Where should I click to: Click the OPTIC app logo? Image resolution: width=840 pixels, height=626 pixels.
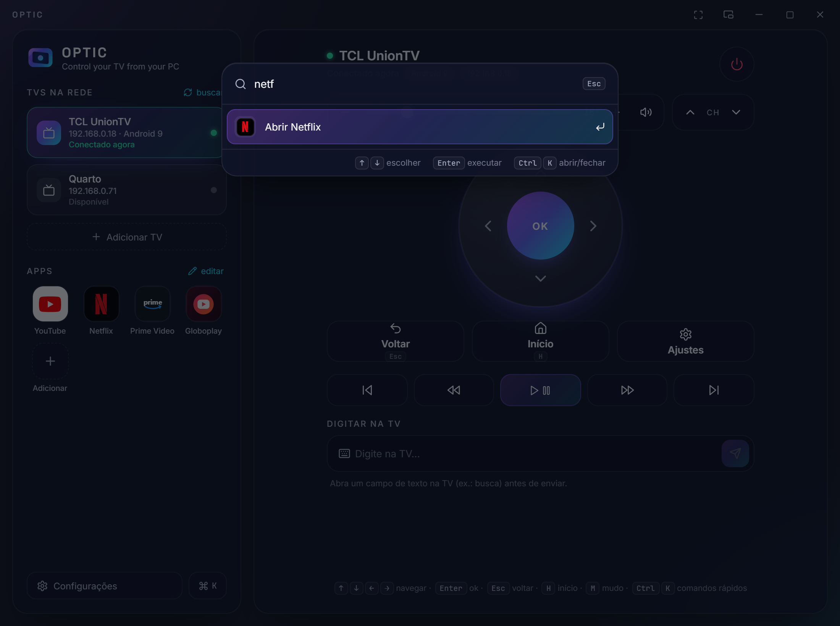40,58
